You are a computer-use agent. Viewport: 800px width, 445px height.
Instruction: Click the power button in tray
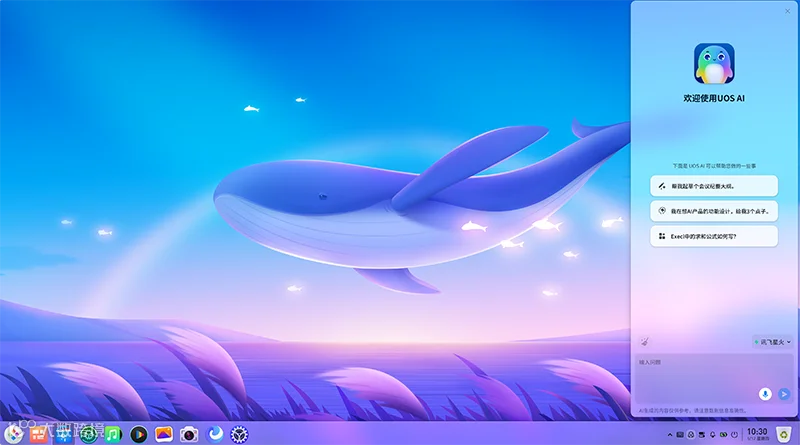734,435
